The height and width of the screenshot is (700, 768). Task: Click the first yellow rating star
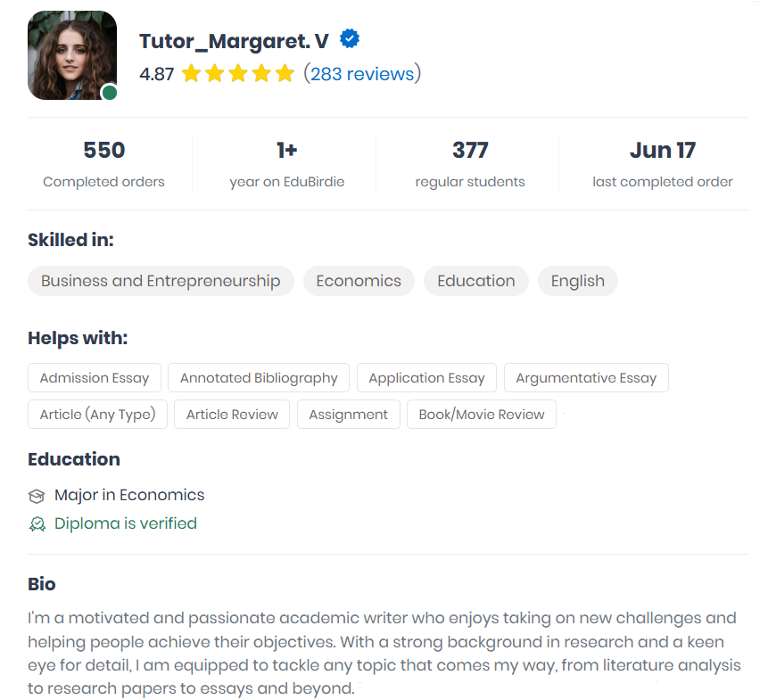point(191,74)
